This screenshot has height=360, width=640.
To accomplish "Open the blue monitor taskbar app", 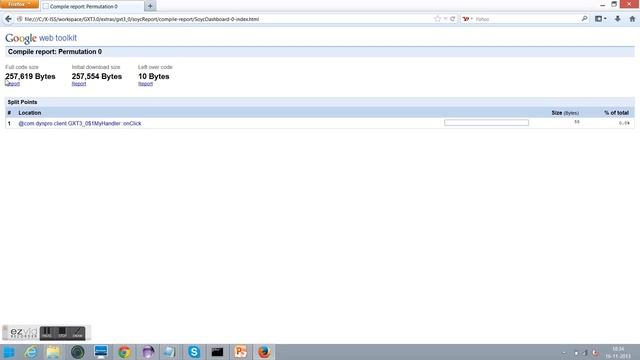I will (101, 352).
